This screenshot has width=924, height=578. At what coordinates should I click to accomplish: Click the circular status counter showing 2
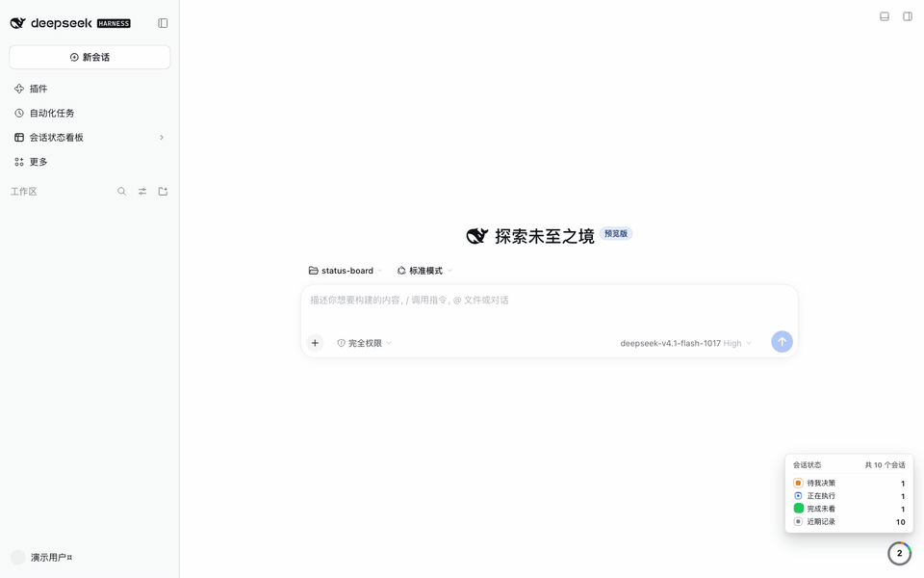[899, 553]
